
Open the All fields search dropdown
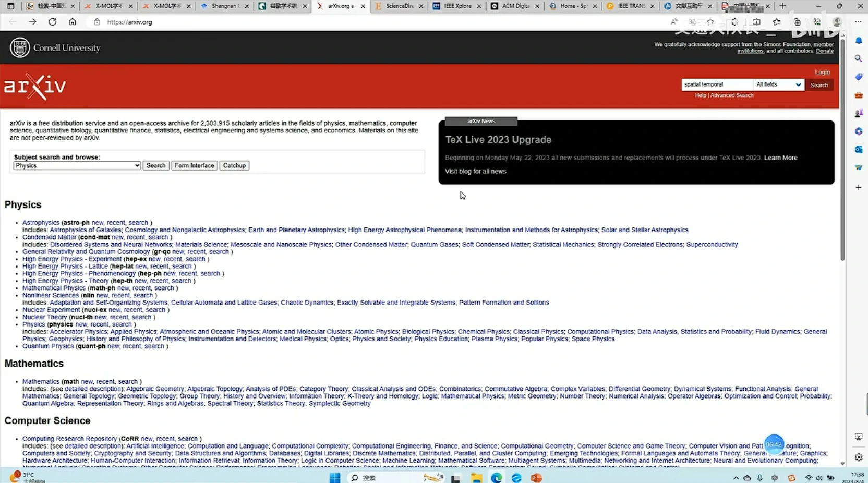pos(778,84)
